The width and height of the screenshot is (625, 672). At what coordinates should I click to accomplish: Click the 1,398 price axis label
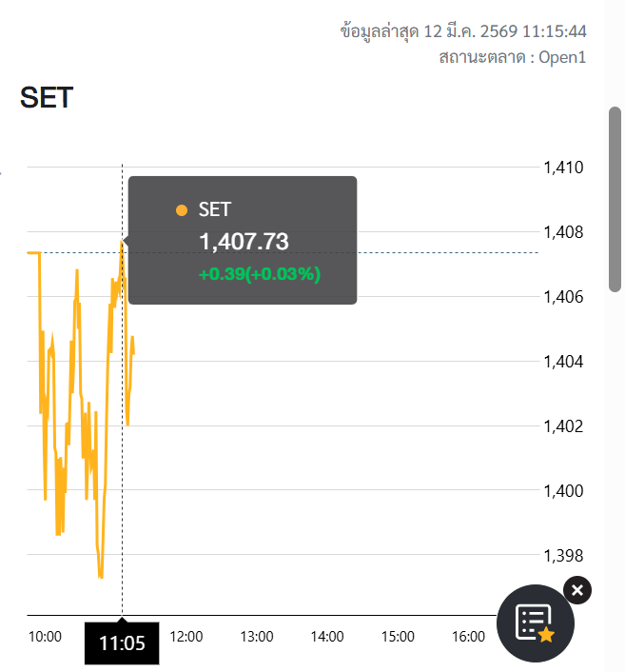562,555
